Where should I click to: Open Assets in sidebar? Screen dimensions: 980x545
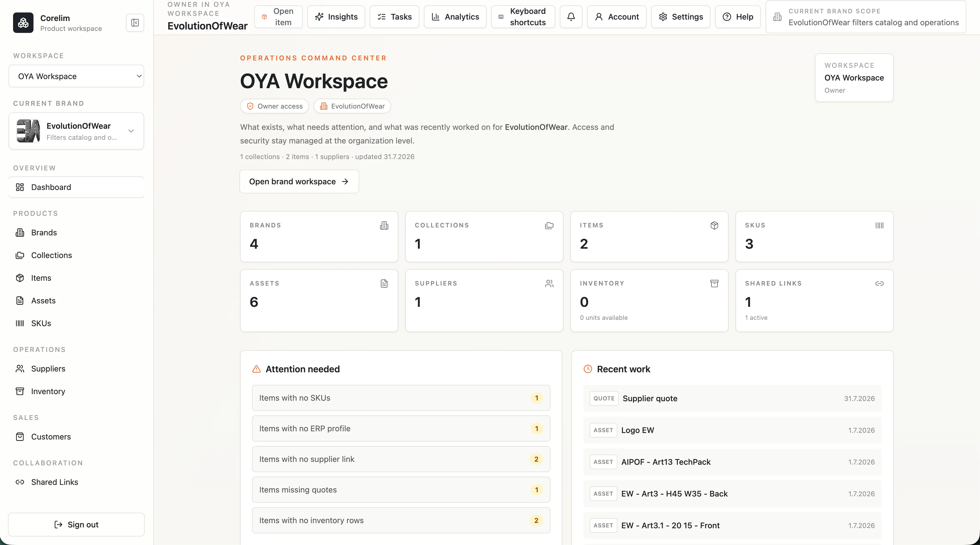click(x=77, y=301)
